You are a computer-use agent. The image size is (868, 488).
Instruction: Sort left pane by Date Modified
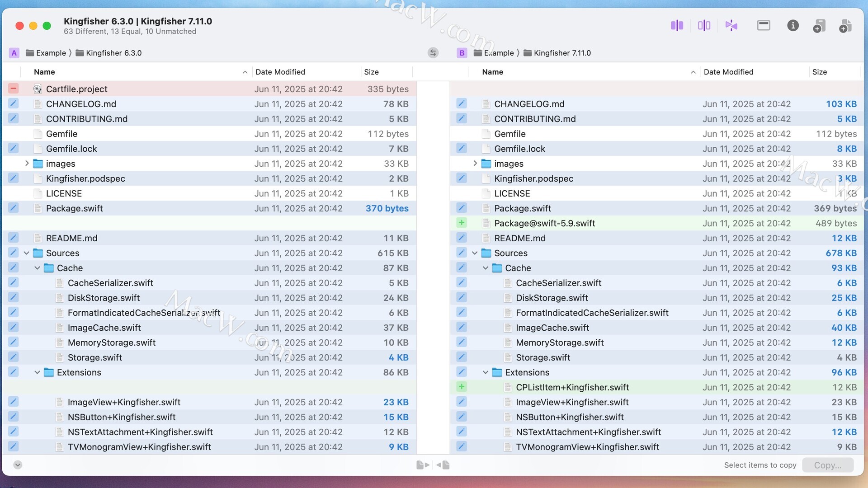306,72
